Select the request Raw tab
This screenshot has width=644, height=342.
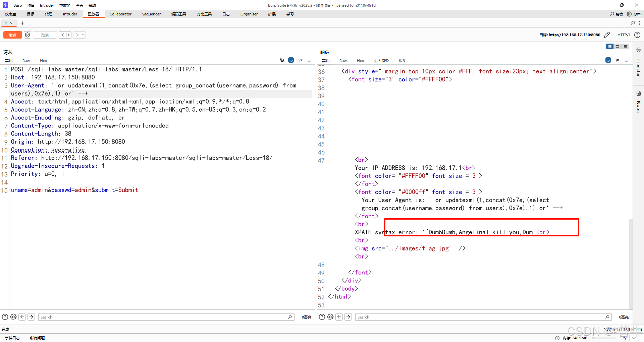click(x=26, y=61)
